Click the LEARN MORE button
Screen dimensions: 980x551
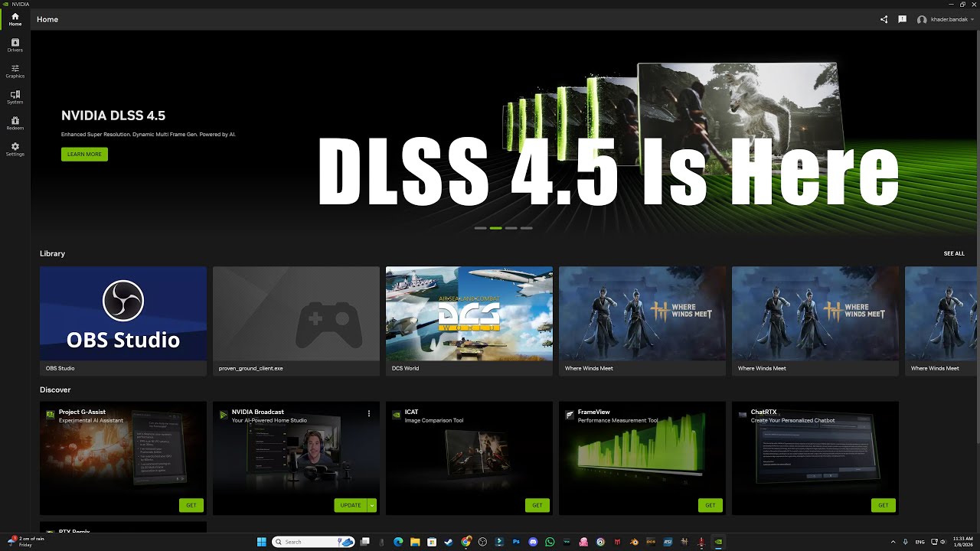tap(84, 154)
